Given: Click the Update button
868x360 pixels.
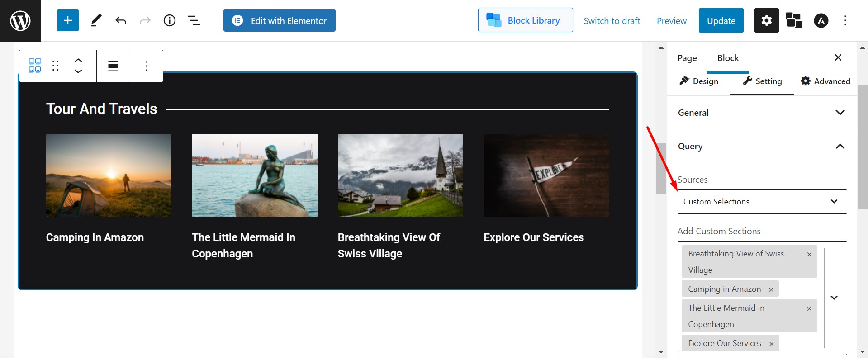Looking at the screenshot, I should click(721, 21).
